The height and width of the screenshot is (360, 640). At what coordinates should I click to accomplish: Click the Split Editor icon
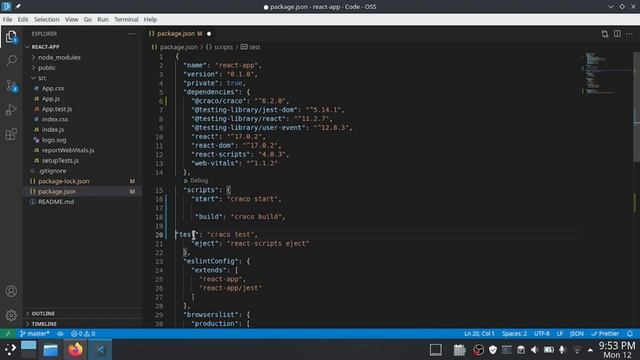(617, 34)
